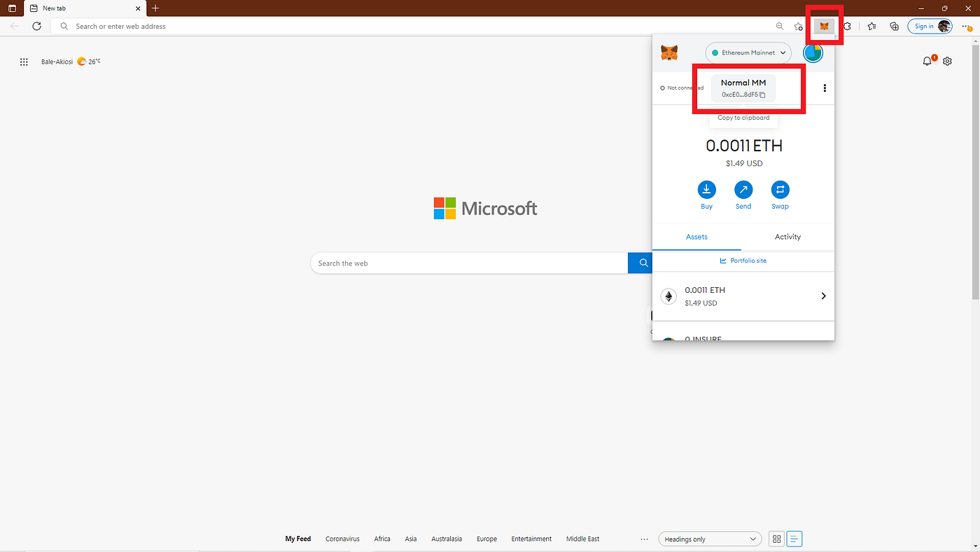Select the Asia feed tab
Viewport: 980px width, 552px height.
click(x=411, y=539)
